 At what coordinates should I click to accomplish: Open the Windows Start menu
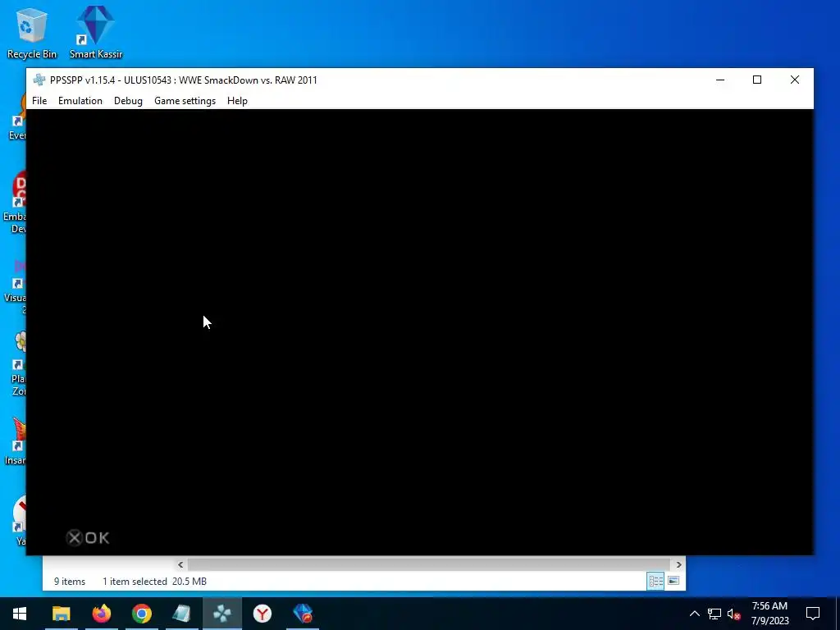coord(20,614)
